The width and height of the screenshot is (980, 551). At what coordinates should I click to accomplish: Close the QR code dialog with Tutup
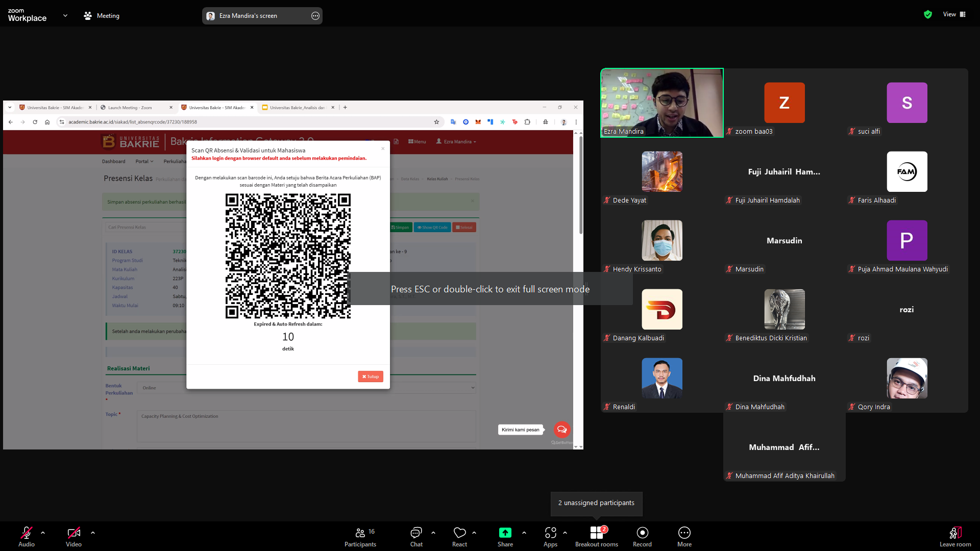pos(371,377)
